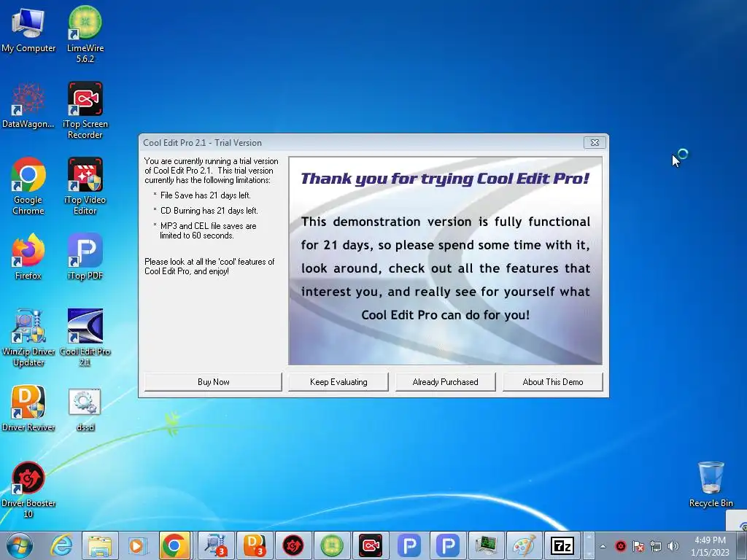Open the 7z taskbar button
Viewport: 747px width, 560px height.
pos(562,545)
